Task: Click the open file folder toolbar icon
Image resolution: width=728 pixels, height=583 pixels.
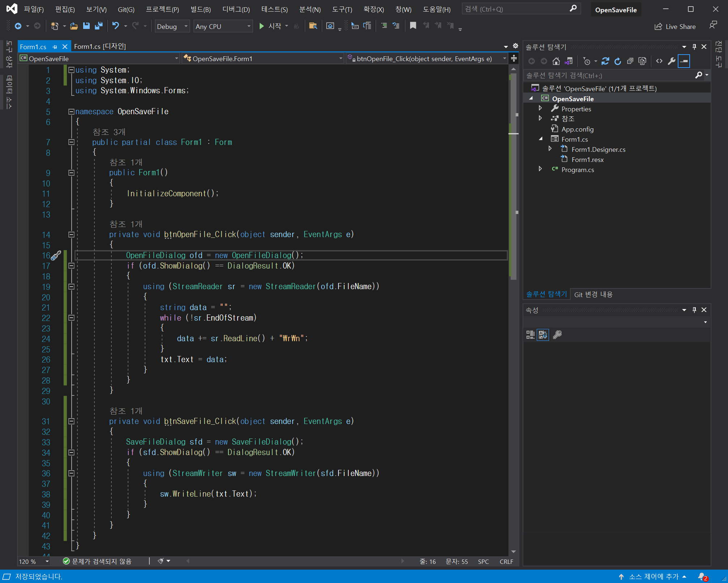Action: 74,26
